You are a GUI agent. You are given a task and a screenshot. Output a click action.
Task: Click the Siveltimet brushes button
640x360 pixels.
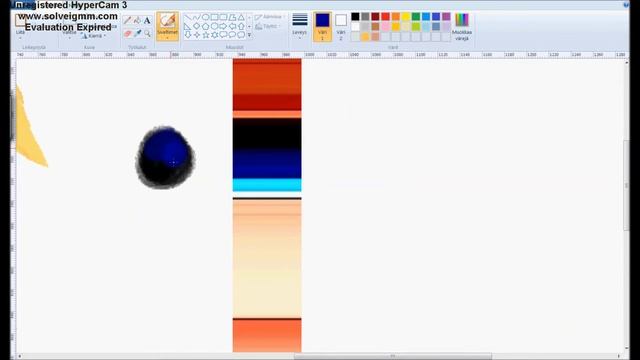pyautogui.click(x=167, y=26)
